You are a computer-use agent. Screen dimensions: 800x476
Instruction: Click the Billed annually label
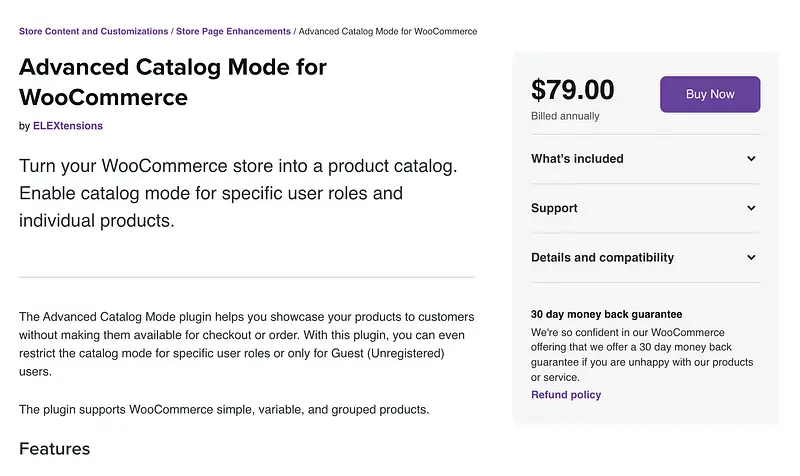pos(565,116)
